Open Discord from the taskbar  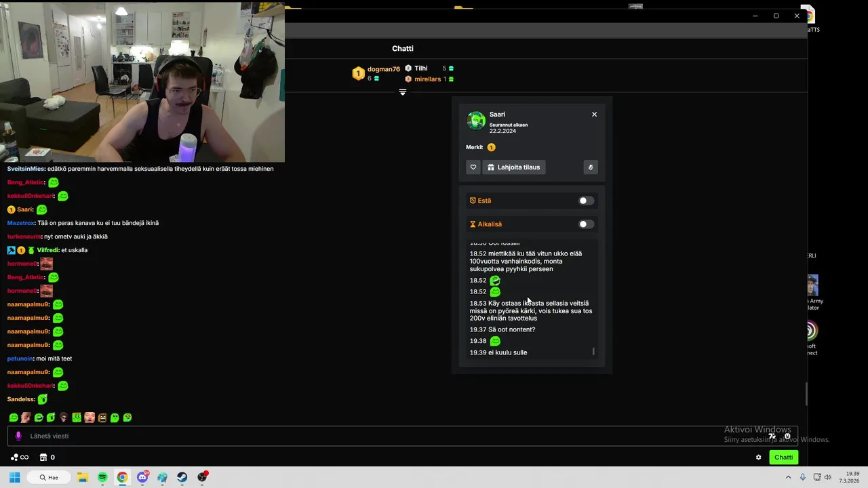tap(142, 477)
